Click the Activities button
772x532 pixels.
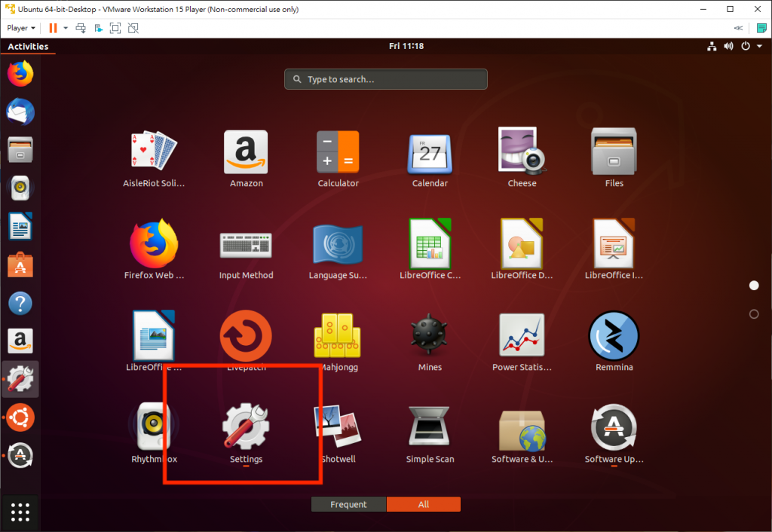(28, 46)
